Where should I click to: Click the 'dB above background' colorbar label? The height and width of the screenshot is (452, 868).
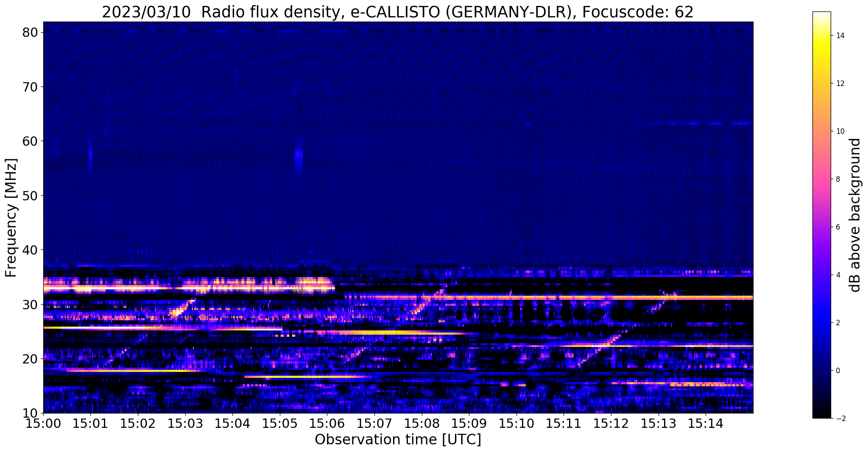point(855,215)
